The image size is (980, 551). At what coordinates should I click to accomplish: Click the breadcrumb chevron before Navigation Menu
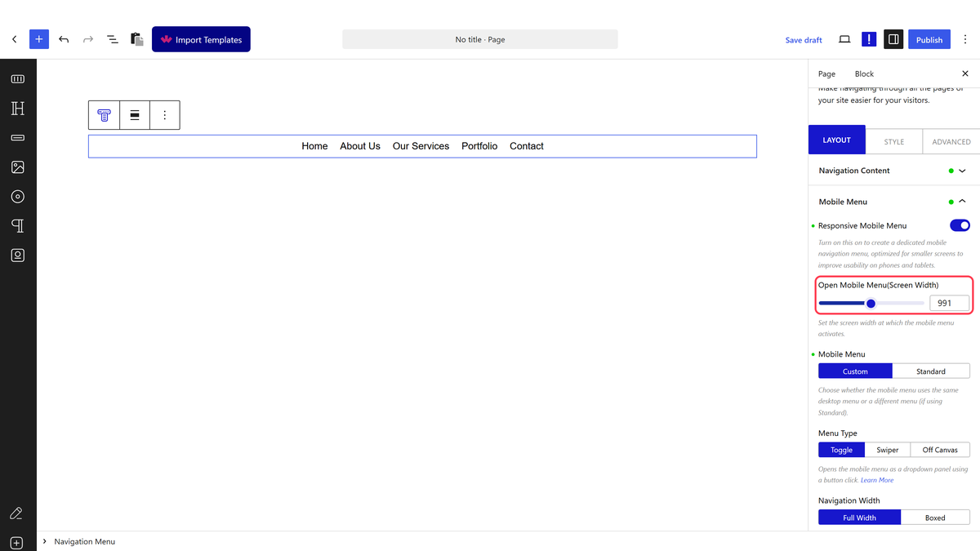tap(44, 541)
